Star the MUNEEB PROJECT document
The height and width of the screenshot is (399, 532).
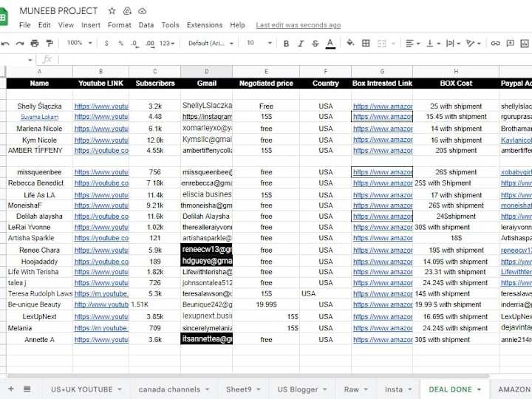coord(112,11)
